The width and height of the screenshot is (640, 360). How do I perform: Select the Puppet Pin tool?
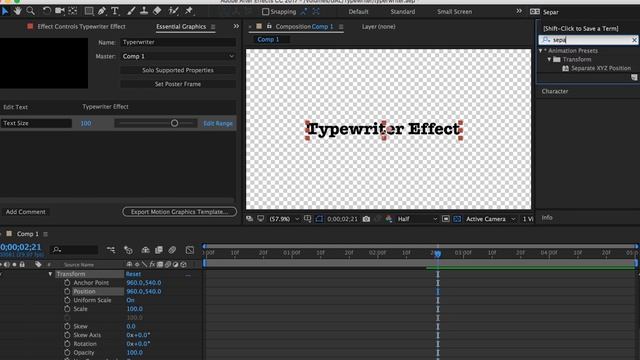point(189,11)
